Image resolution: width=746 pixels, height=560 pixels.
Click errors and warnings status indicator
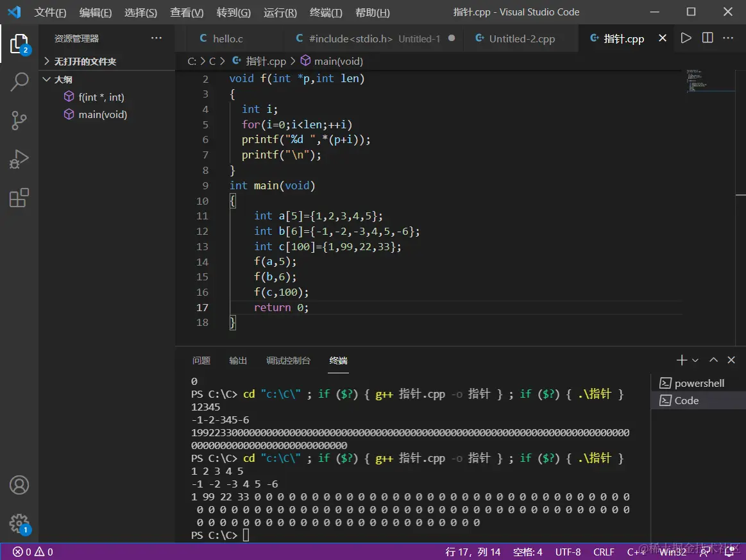click(x=33, y=552)
